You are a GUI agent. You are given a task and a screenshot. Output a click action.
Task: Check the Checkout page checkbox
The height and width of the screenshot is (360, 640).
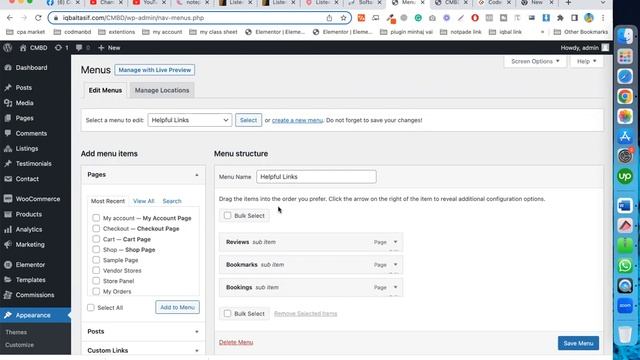point(96,228)
